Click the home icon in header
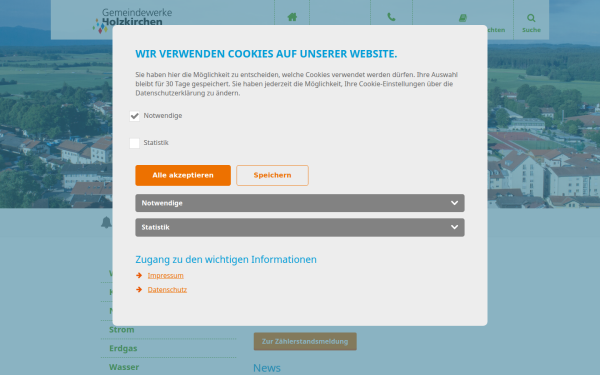The height and width of the screenshot is (375, 600). (x=292, y=17)
